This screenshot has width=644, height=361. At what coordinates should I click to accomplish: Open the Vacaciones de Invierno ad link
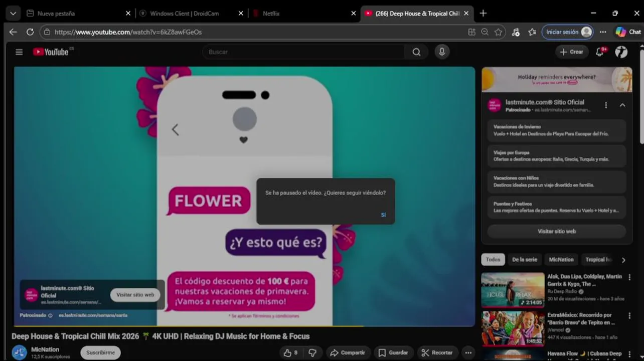(557, 130)
